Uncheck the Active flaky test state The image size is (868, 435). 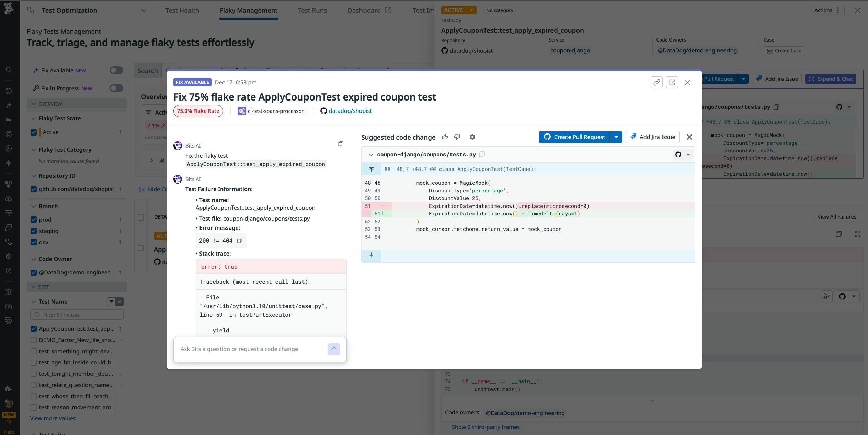coord(34,132)
